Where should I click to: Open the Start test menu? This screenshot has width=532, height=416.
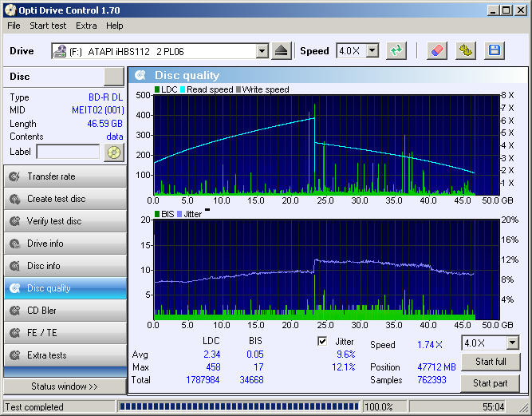[x=48, y=26]
